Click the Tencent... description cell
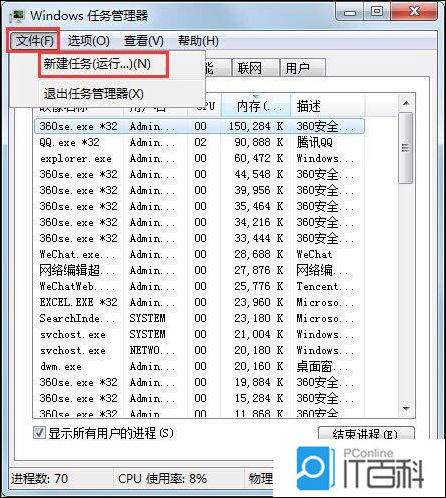 point(325,286)
